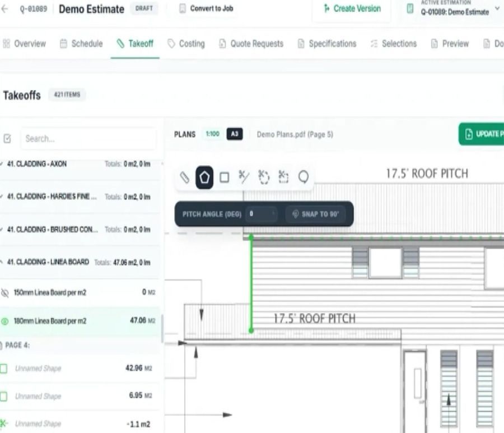Image resolution: width=504 pixels, height=433 pixels.
Task: Open the Quote Requests tab
Action: (x=251, y=44)
